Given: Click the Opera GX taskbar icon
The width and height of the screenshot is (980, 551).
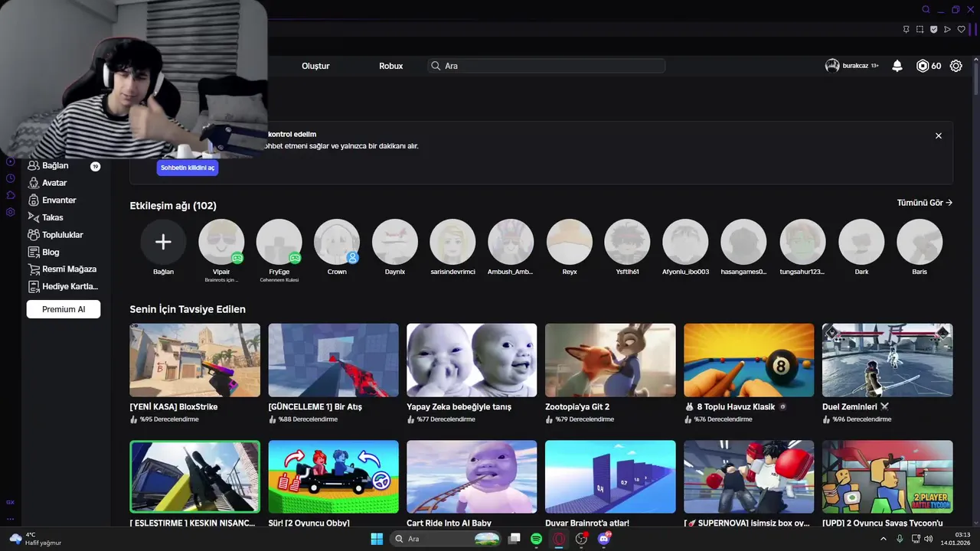Looking at the screenshot, I should [x=559, y=539].
